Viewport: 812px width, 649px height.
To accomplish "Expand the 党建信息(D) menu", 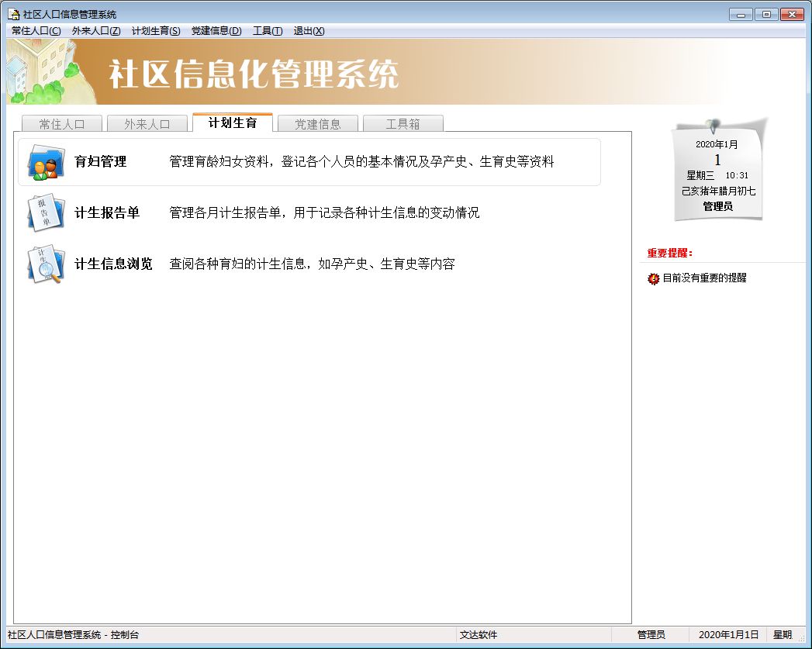I will tap(216, 31).
